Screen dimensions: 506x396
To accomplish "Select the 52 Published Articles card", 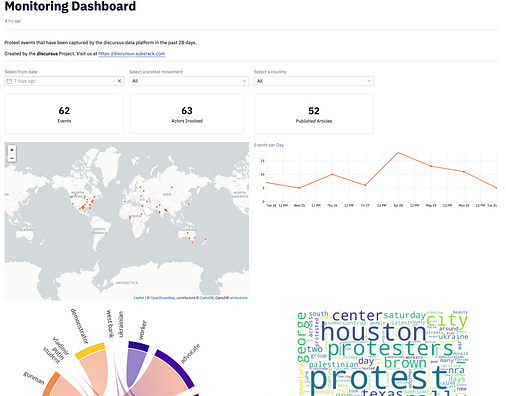I will point(314,114).
